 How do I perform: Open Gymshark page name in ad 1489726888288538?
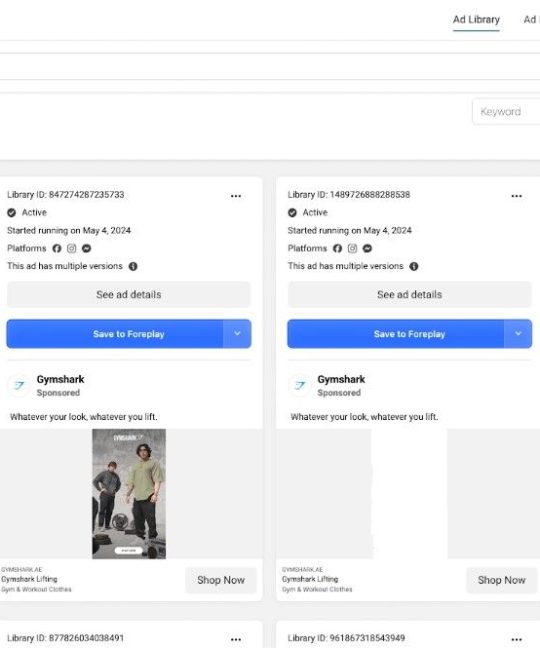point(341,379)
